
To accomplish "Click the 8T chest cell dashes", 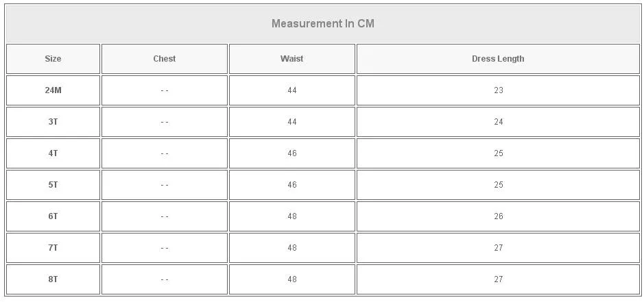I will coord(165,279).
